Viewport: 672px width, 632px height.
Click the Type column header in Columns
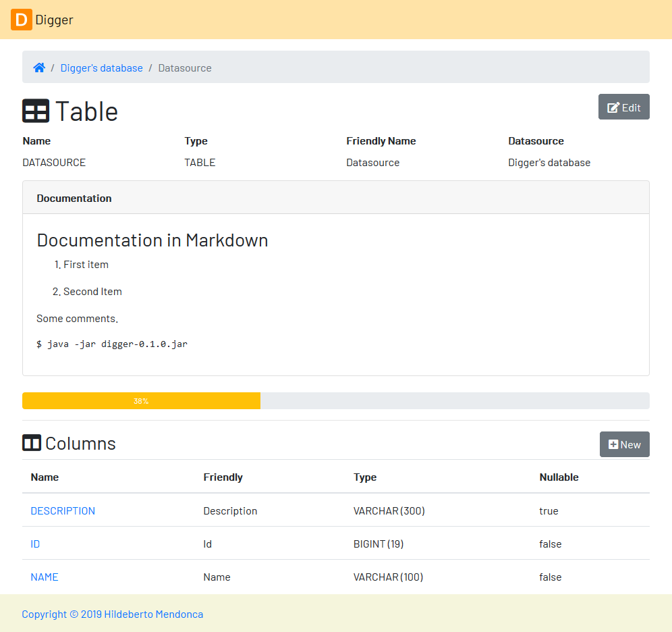pos(365,477)
